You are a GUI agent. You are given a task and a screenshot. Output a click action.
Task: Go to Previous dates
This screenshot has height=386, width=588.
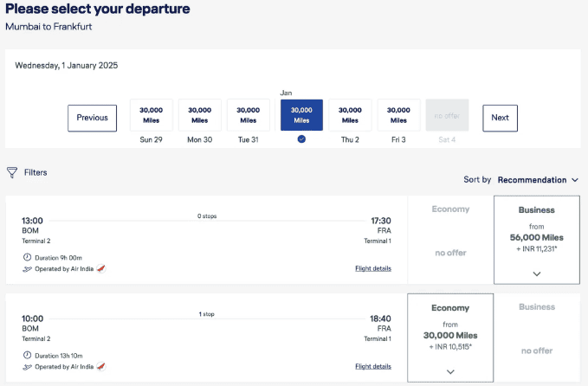[x=92, y=118]
